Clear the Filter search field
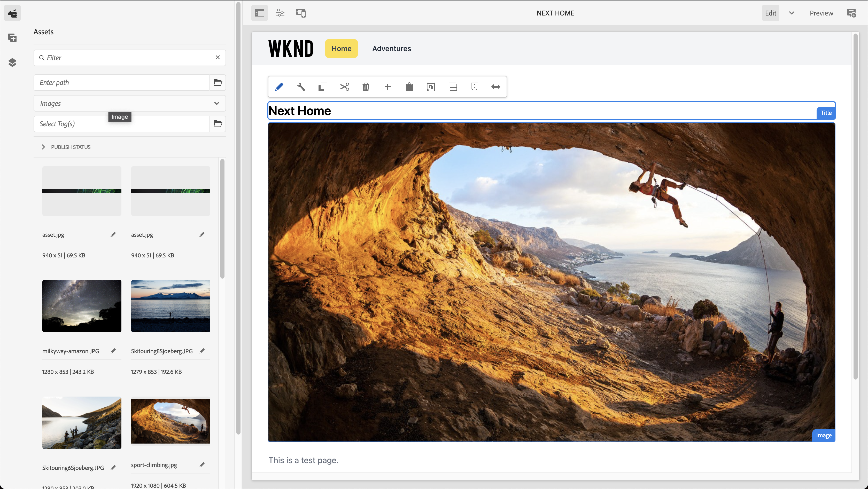 218,58
